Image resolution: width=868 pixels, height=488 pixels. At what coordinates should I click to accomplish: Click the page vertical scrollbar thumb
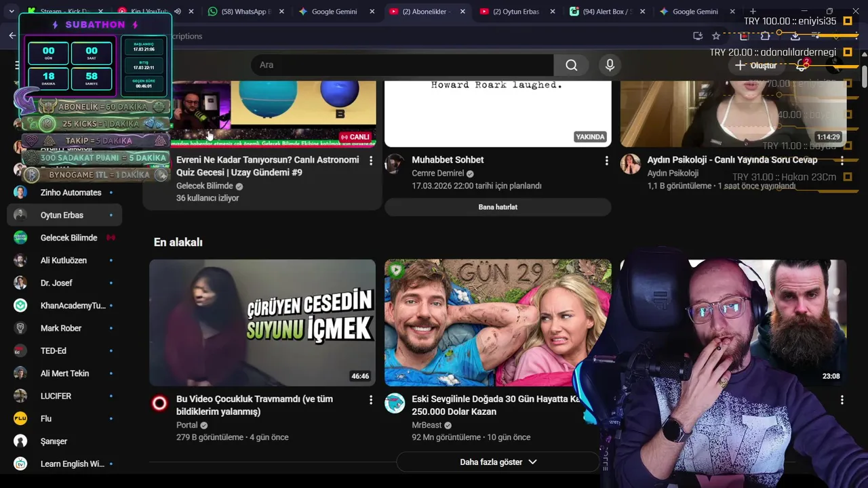point(865,76)
